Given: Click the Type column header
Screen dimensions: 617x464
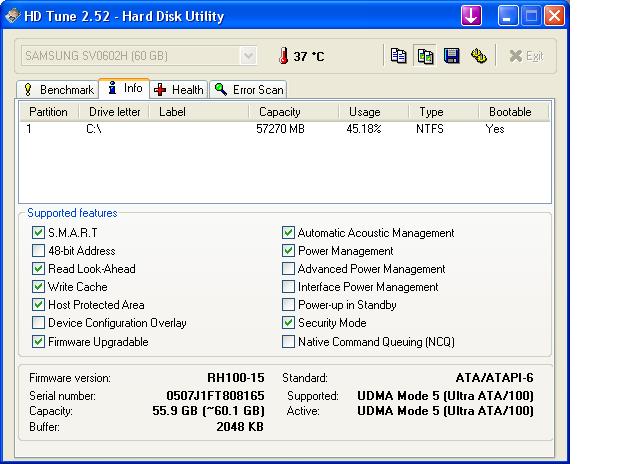Looking at the screenshot, I should point(443,112).
